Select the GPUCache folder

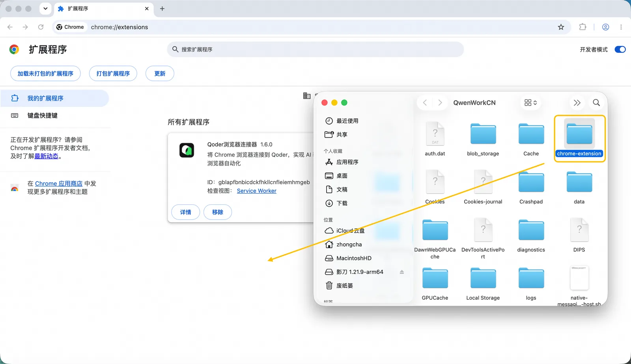[x=435, y=278]
